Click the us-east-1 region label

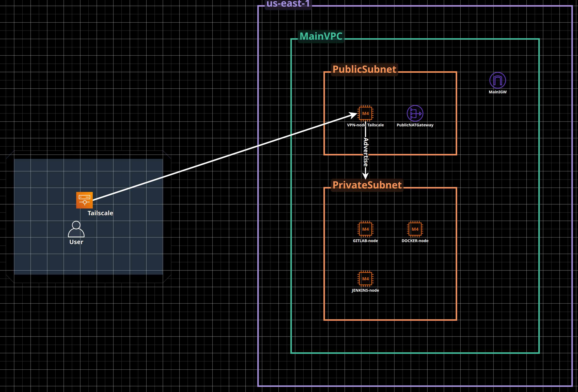point(288,4)
